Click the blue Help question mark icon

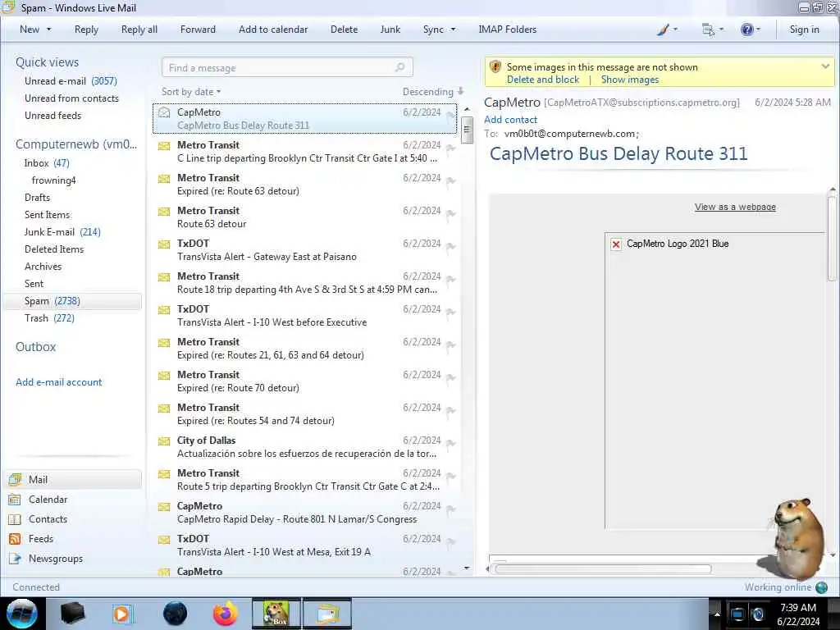(x=746, y=30)
